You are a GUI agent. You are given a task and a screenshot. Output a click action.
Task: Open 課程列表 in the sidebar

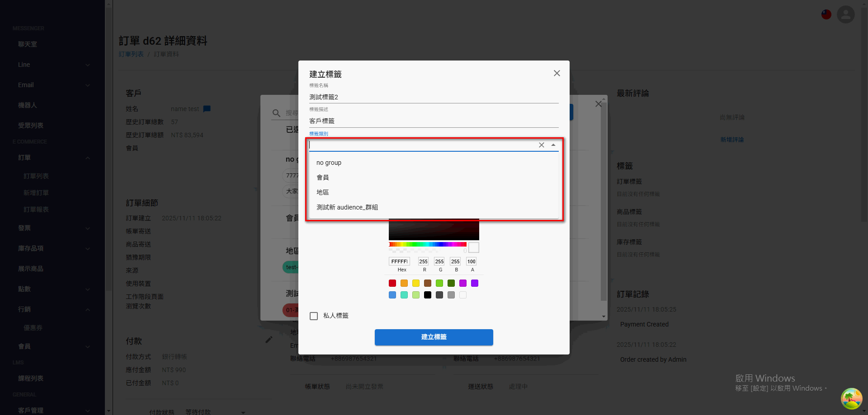(31, 378)
